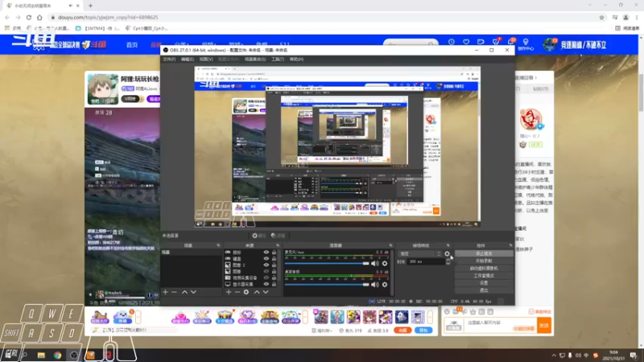Viewport: 644px width, 362px height.
Task: Bookmark this page with the star icon
Action: (x=601, y=17)
